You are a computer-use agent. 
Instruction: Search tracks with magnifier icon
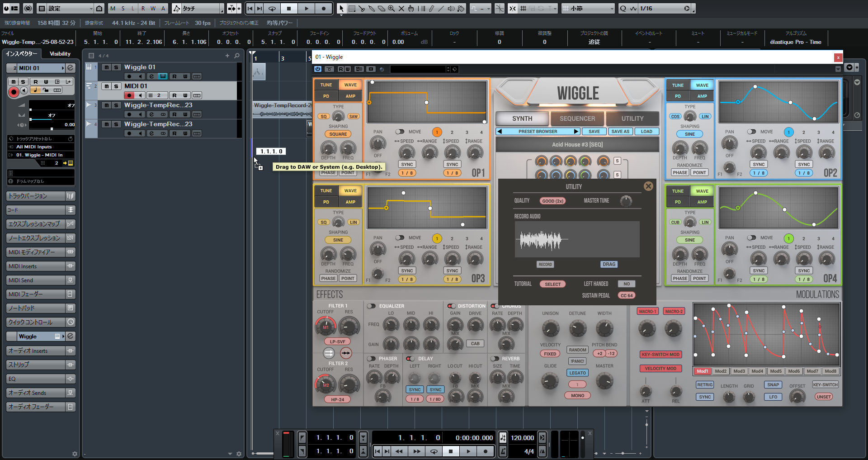tap(237, 56)
